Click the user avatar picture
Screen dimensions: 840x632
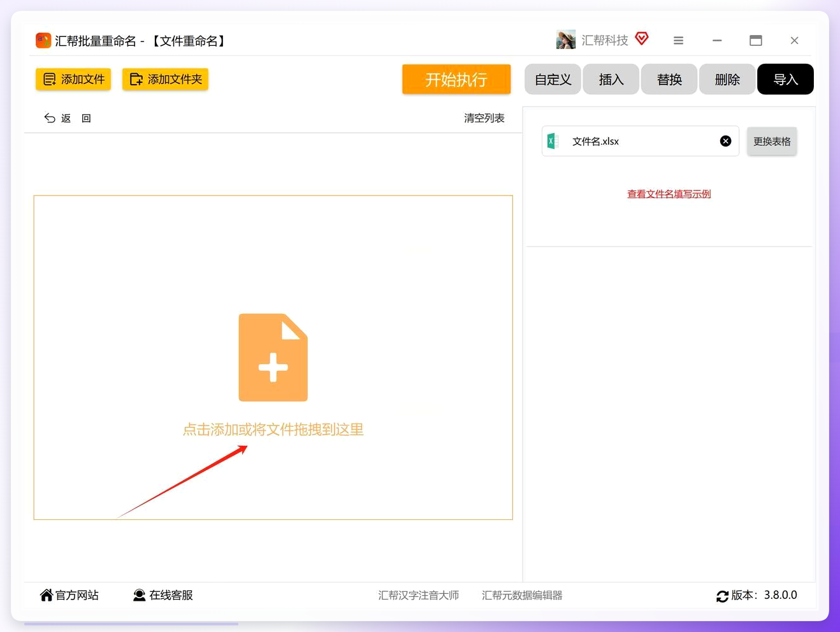click(x=566, y=40)
